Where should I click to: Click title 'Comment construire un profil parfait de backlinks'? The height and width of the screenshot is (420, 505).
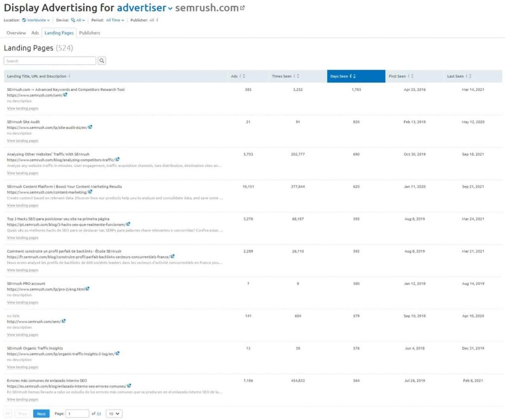[x=64, y=251]
